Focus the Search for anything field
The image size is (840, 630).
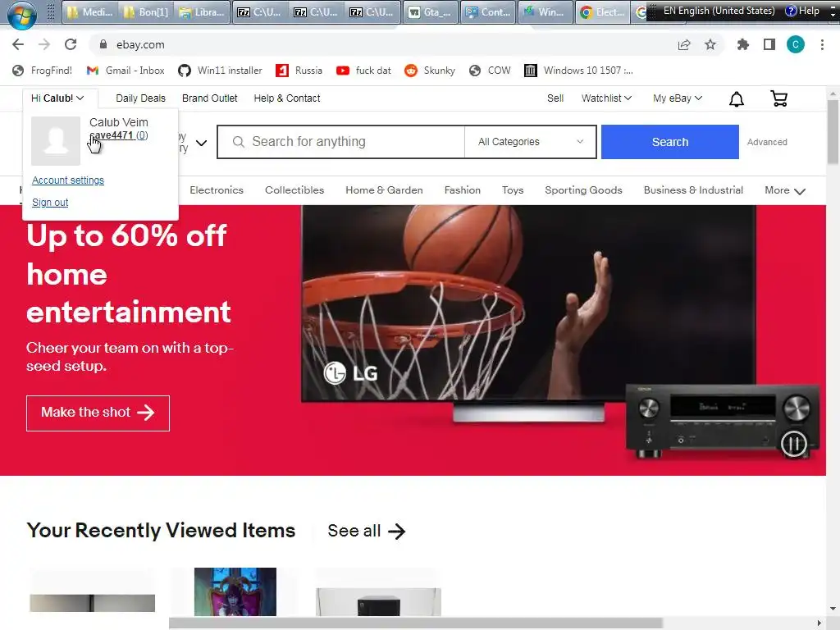341,142
